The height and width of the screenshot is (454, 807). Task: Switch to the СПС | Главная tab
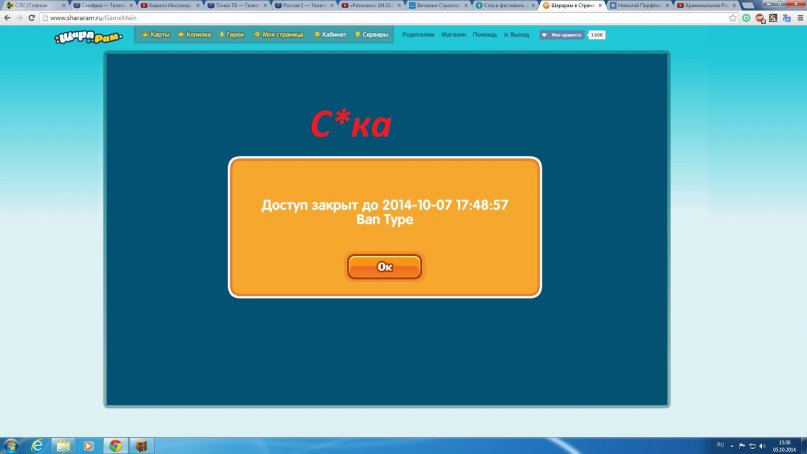[33, 5]
